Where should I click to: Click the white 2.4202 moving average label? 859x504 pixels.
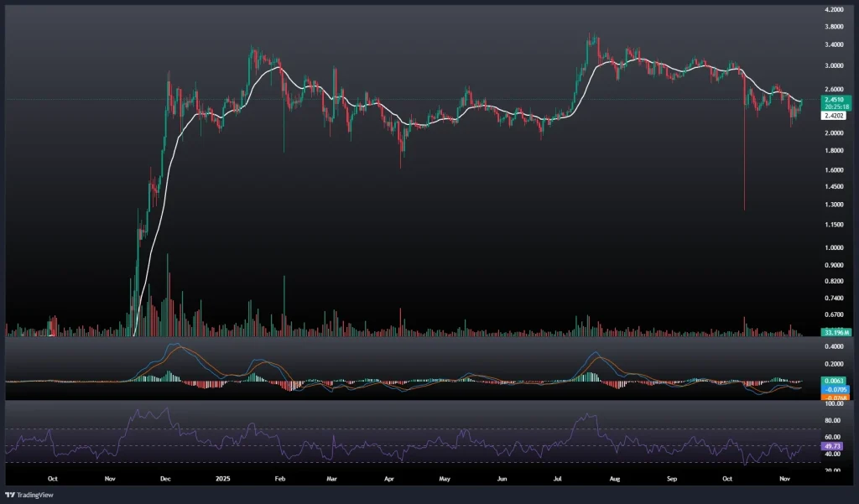[834, 116]
